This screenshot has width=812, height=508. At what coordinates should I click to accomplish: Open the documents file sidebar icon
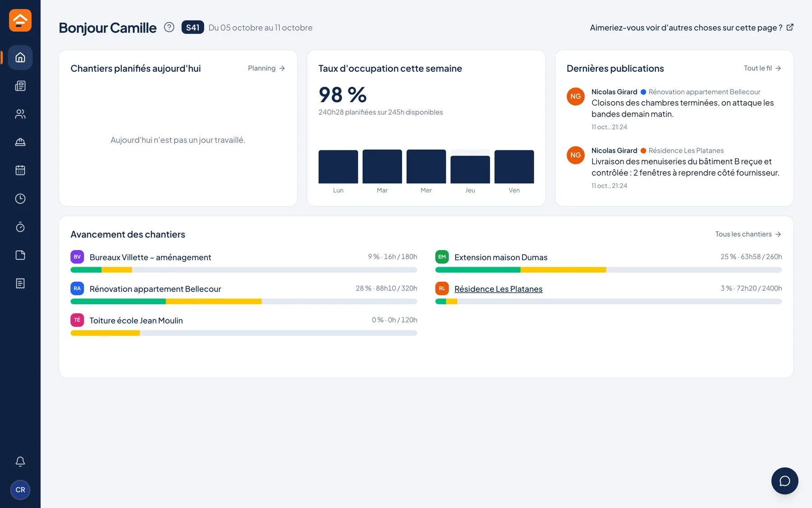pyautogui.click(x=20, y=255)
